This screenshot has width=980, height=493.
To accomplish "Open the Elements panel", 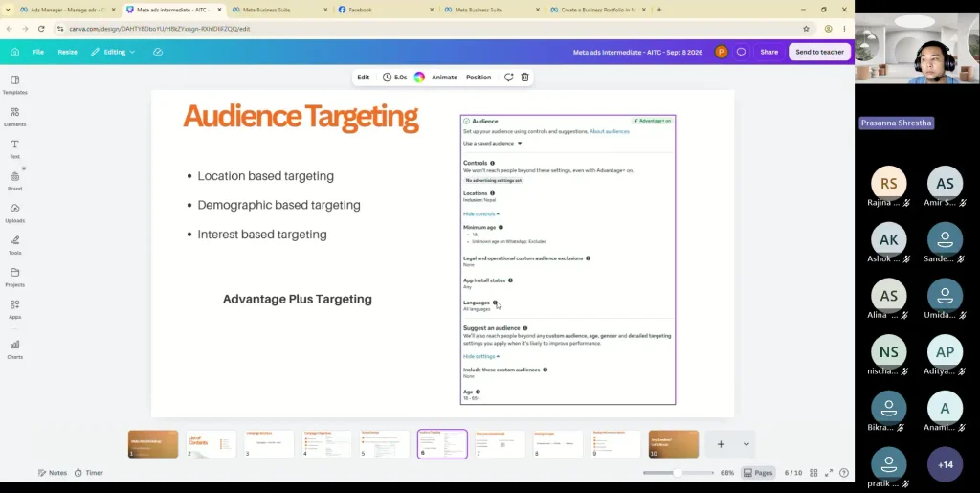I will coord(15,117).
